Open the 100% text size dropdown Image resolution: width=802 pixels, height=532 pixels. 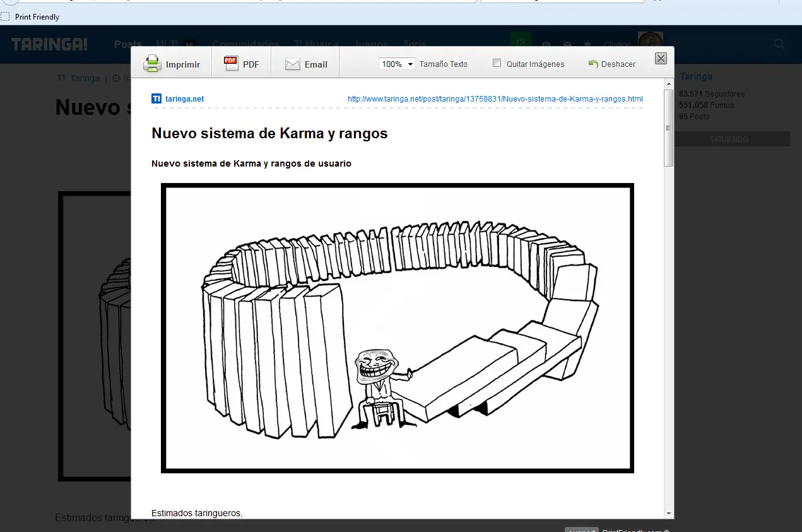[x=397, y=64]
